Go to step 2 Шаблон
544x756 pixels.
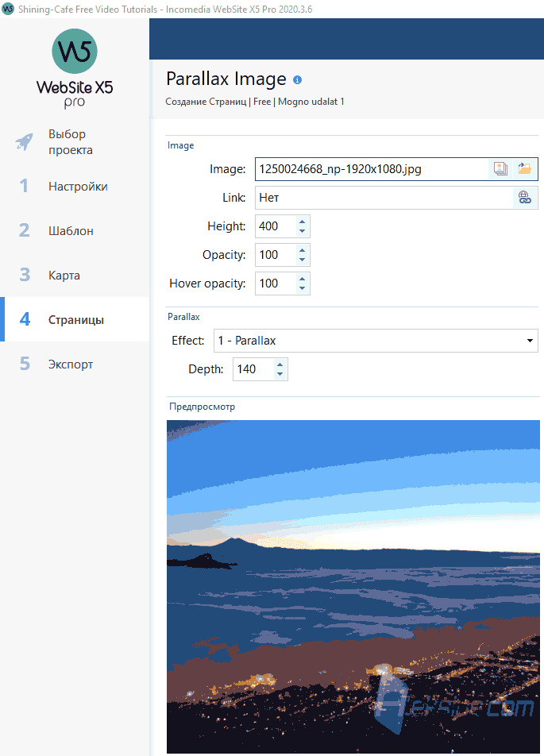(75, 230)
